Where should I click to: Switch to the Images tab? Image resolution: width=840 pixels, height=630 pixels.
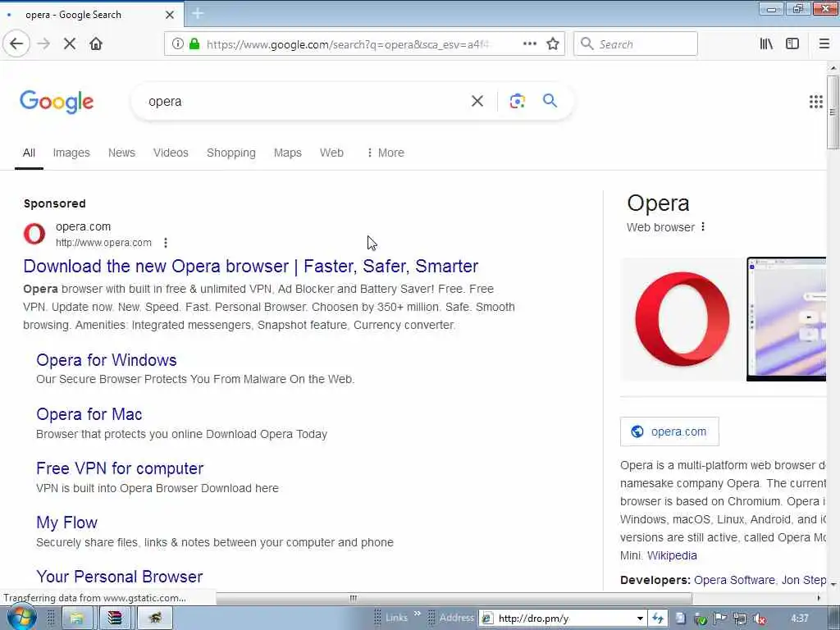(71, 153)
